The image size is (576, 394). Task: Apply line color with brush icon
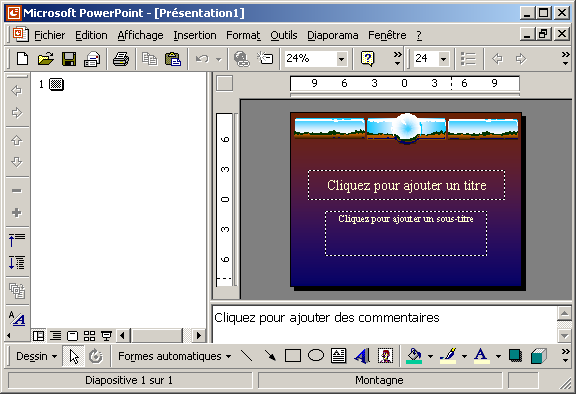pos(448,356)
